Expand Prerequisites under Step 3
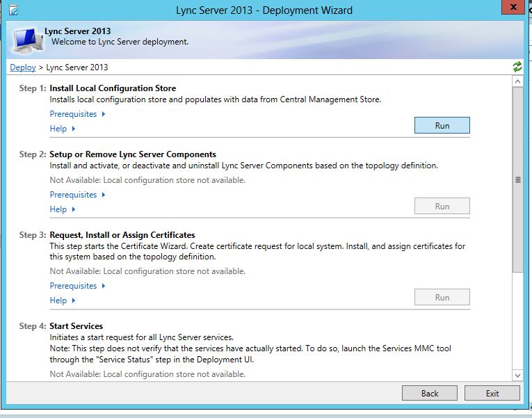532x418 pixels. (x=77, y=286)
